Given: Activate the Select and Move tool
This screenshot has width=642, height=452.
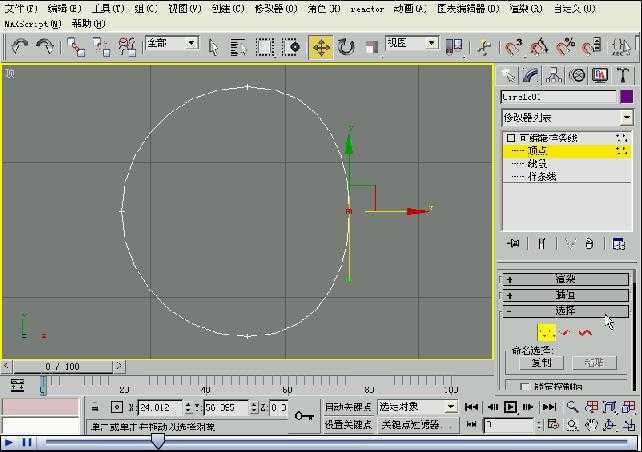Looking at the screenshot, I should tap(321, 47).
